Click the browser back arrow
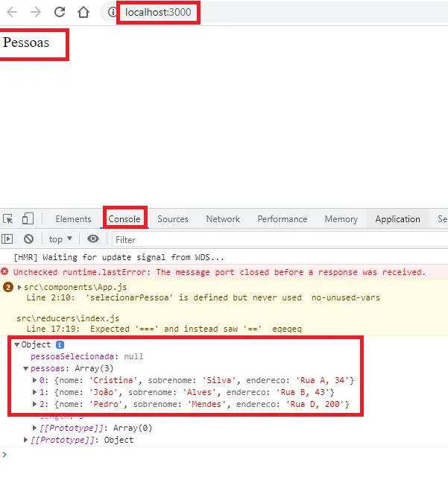The image size is (448, 483). [x=12, y=12]
